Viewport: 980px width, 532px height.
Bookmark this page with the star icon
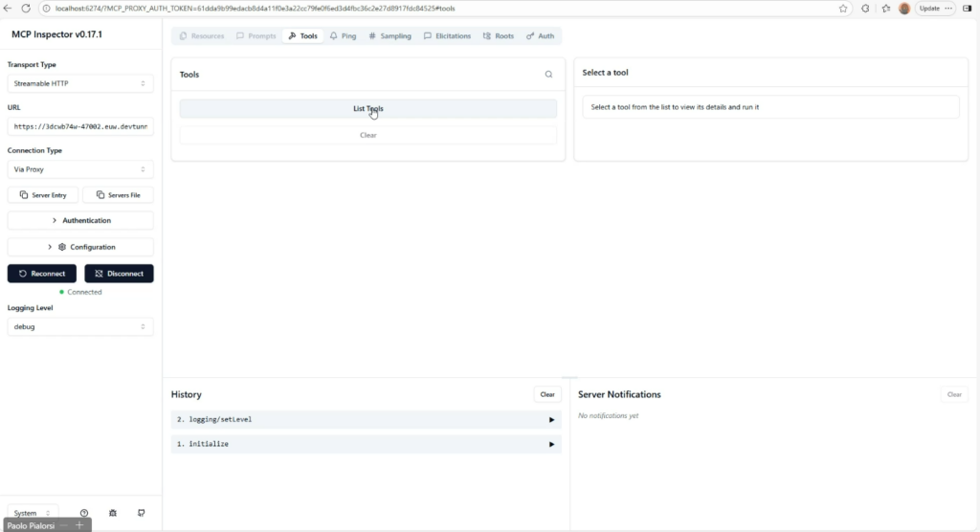[x=843, y=8]
